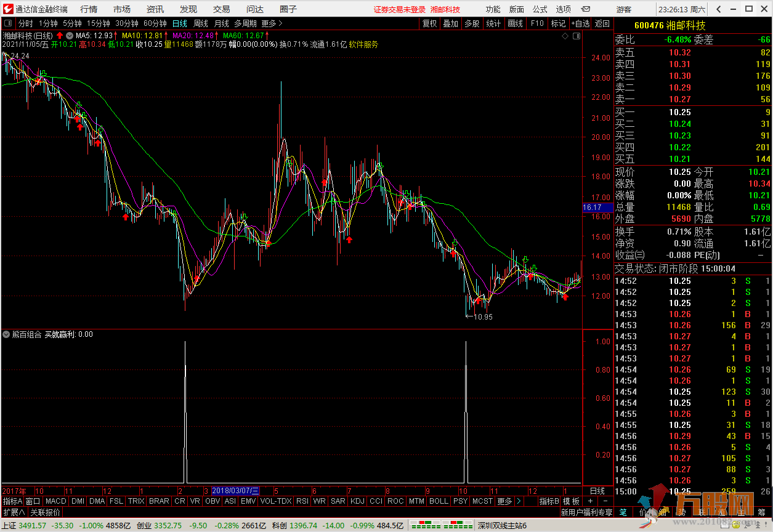Click the pen 笔 icon at bottom right
Viewport: 773px width, 532px height.
(x=623, y=512)
